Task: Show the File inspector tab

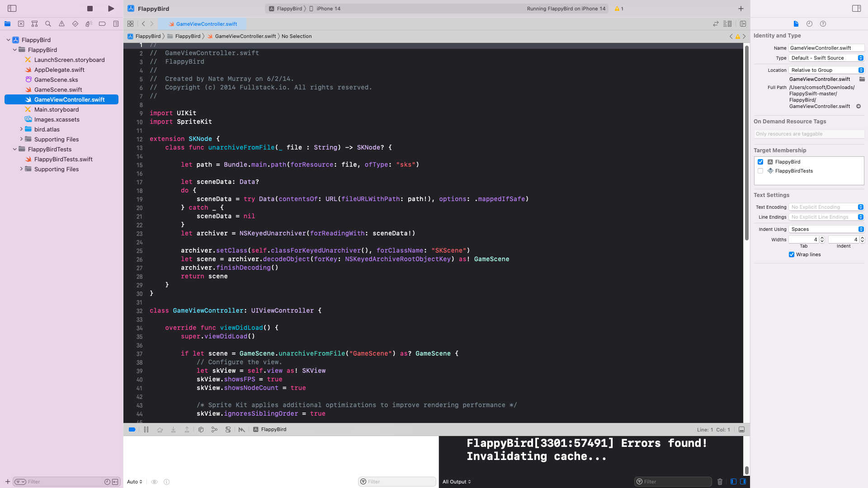Action: (x=796, y=24)
